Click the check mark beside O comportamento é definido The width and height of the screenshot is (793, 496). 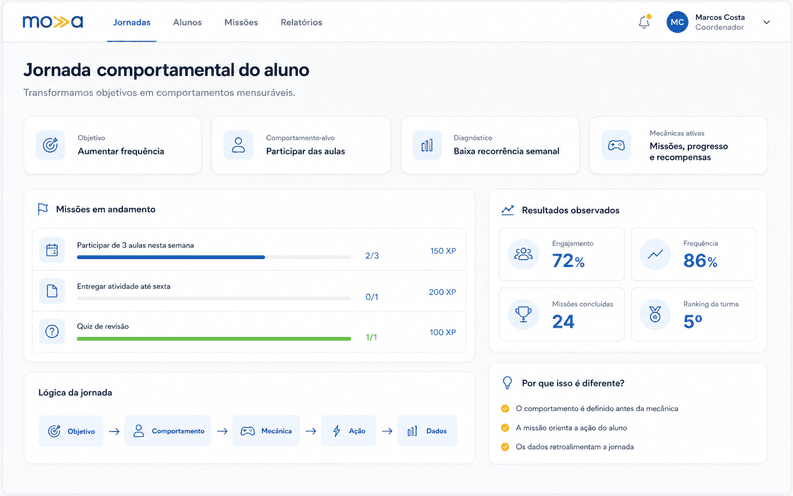pos(505,409)
